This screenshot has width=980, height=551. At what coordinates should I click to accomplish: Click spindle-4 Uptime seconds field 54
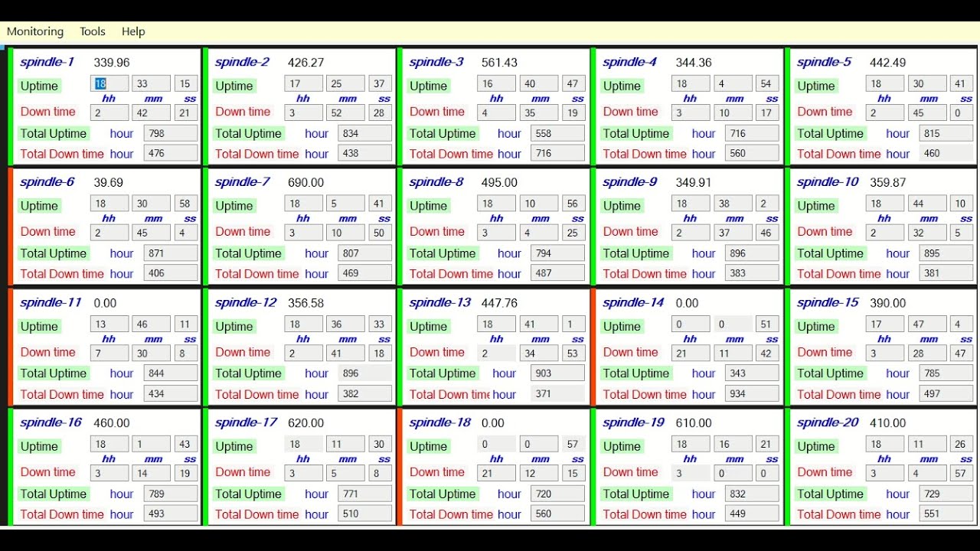(767, 83)
